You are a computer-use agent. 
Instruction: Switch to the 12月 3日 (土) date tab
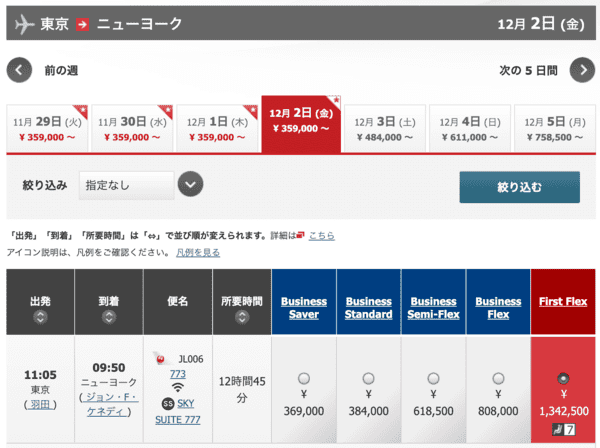pyautogui.click(x=385, y=129)
